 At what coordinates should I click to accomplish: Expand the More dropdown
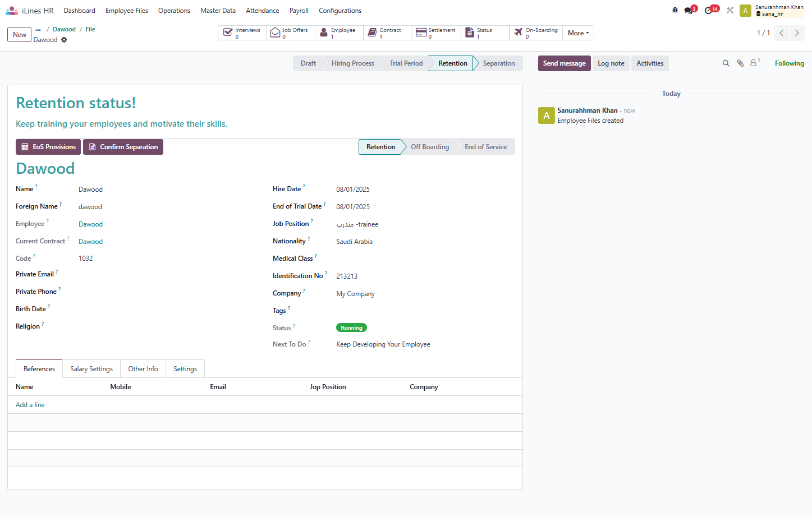[x=578, y=33]
